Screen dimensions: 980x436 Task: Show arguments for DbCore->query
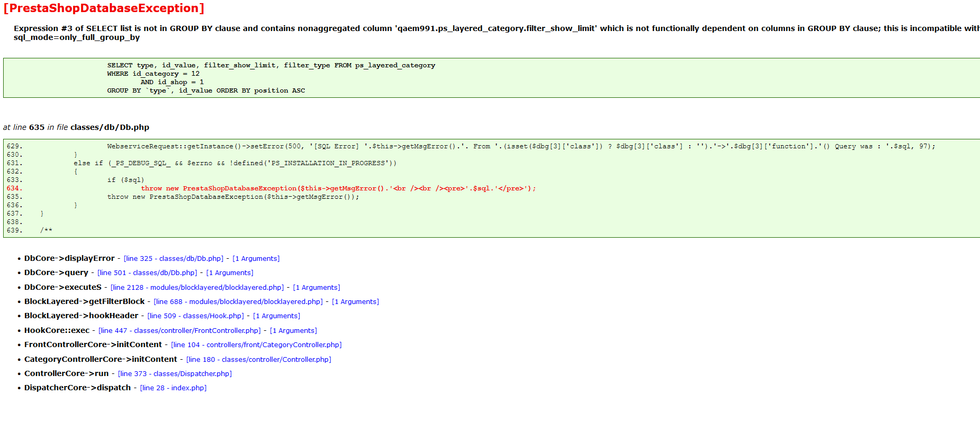230,273
